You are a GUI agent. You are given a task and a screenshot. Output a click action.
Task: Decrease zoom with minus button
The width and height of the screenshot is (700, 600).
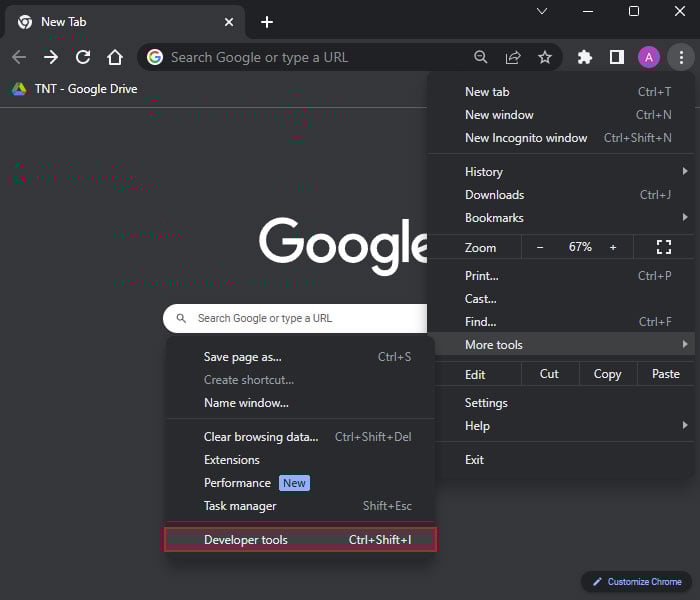tap(540, 247)
